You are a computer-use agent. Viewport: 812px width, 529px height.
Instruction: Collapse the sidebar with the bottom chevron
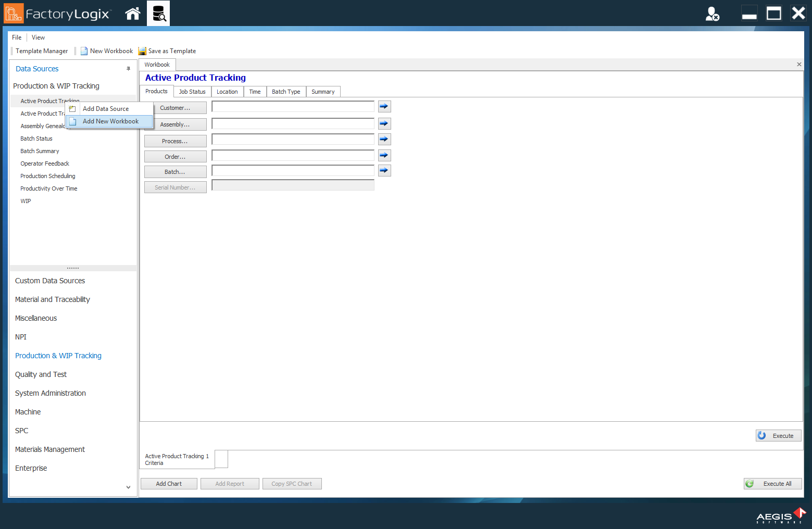(128, 487)
